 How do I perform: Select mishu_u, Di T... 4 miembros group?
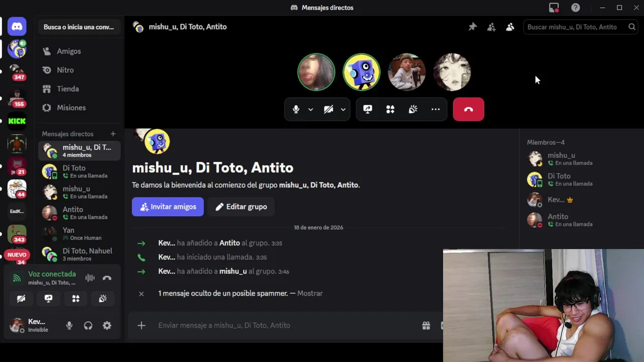(x=79, y=151)
